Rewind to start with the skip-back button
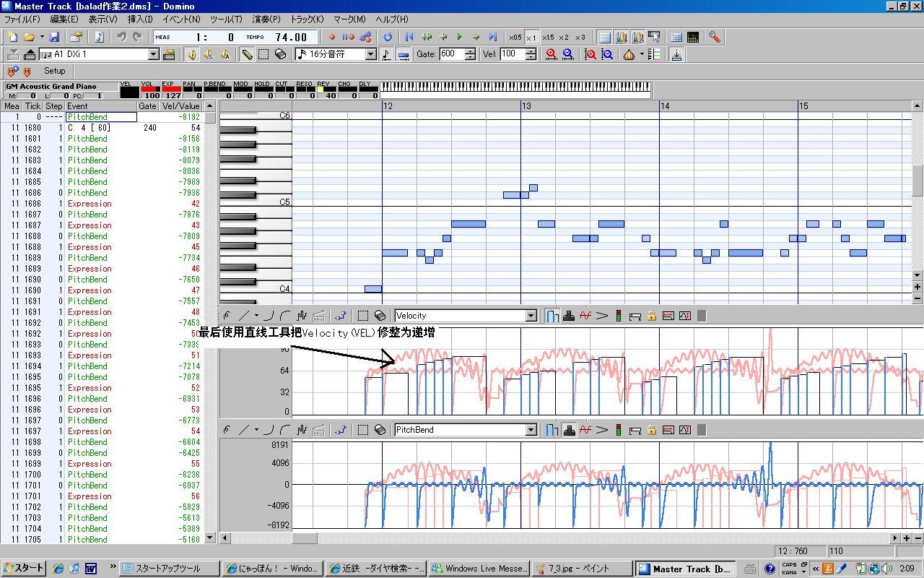 (x=409, y=37)
